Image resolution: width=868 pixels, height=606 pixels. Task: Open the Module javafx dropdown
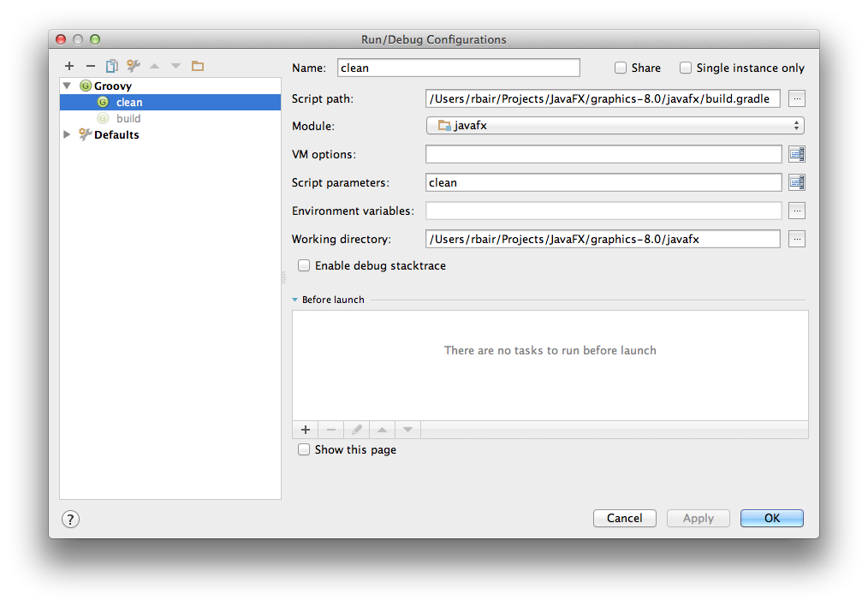click(615, 126)
